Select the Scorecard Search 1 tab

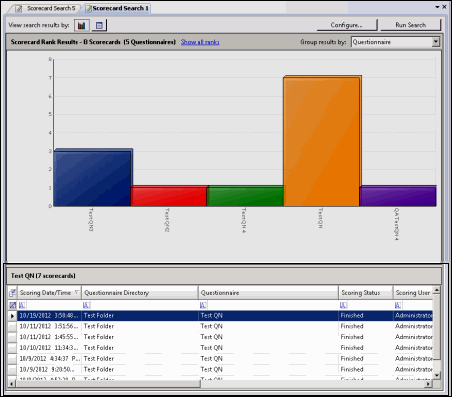click(117, 8)
